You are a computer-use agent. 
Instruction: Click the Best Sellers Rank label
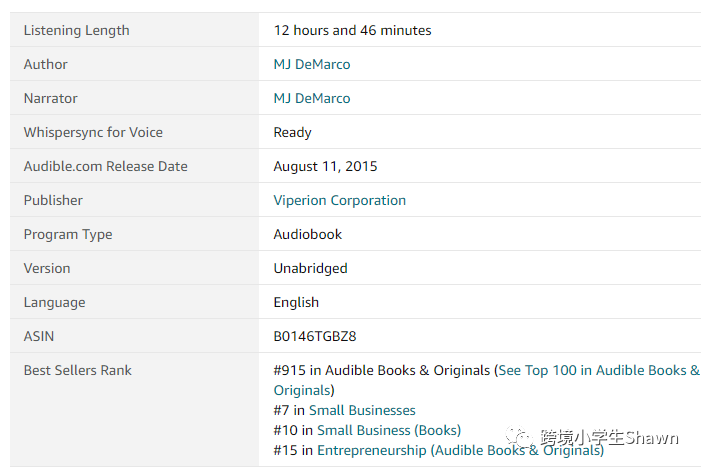(77, 370)
